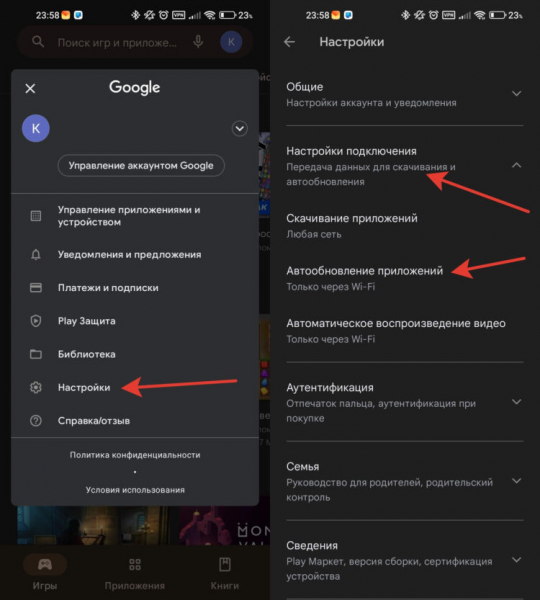This screenshot has height=600, width=540.
Task: Open Справка/отзыв
Action: (135, 421)
